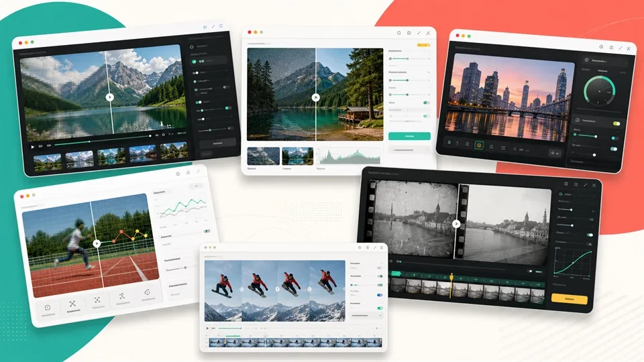Click the compare split handle on the old film photo

pos(456,224)
